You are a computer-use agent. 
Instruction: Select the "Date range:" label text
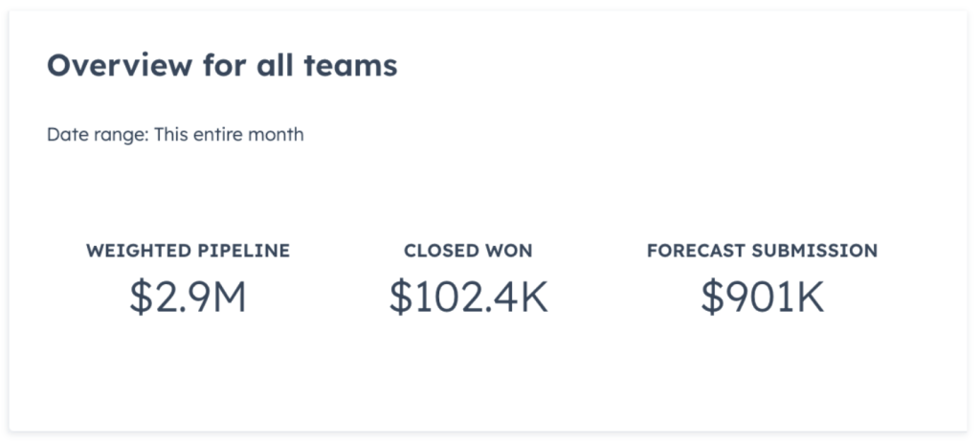point(95,135)
